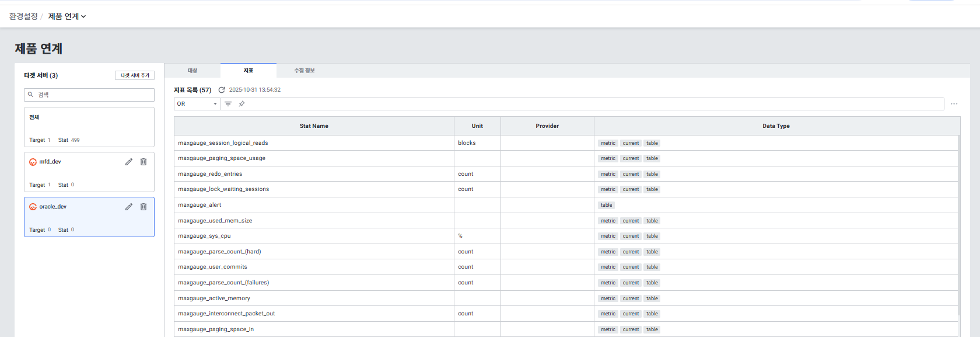This screenshot has height=337, width=980.
Task: Edit the oracle_dev server entry
Action: (x=129, y=207)
